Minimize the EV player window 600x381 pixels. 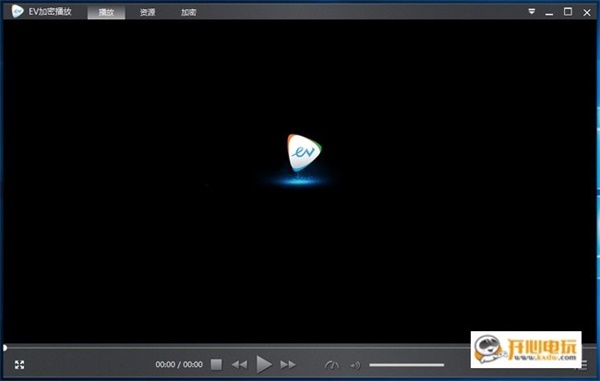point(549,12)
